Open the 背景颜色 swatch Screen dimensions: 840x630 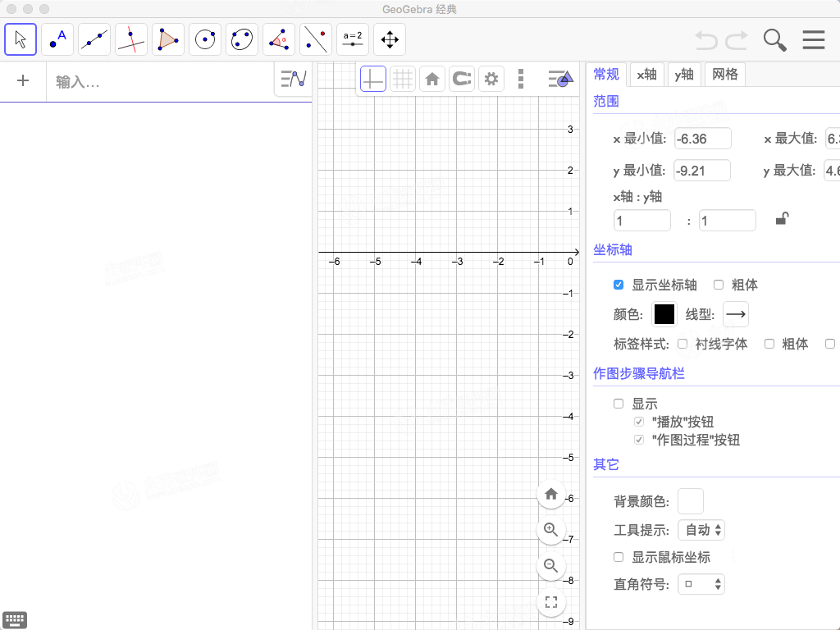pos(691,501)
